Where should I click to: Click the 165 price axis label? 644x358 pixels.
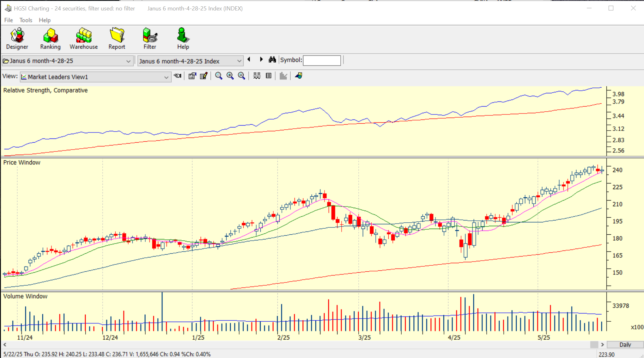tap(617, 256)
